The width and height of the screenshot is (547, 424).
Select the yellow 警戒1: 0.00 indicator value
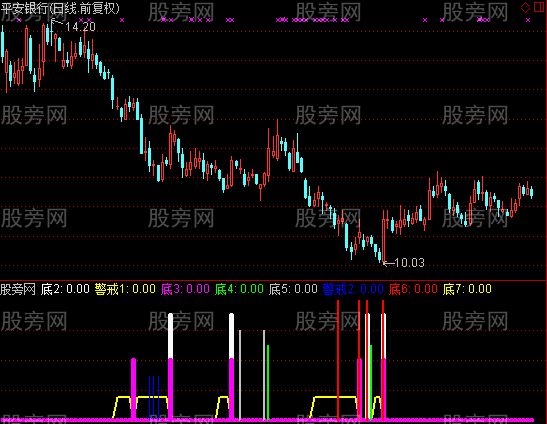[x=125, y=289]
